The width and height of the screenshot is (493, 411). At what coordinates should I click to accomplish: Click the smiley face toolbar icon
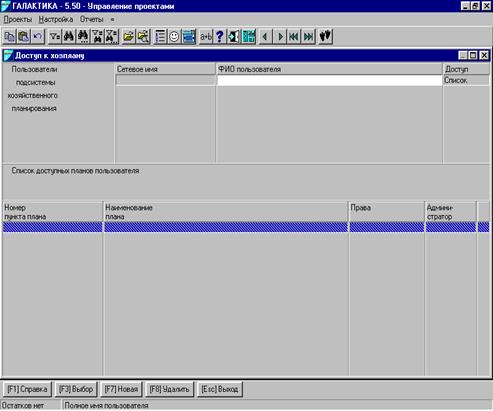tap(174, 36)
